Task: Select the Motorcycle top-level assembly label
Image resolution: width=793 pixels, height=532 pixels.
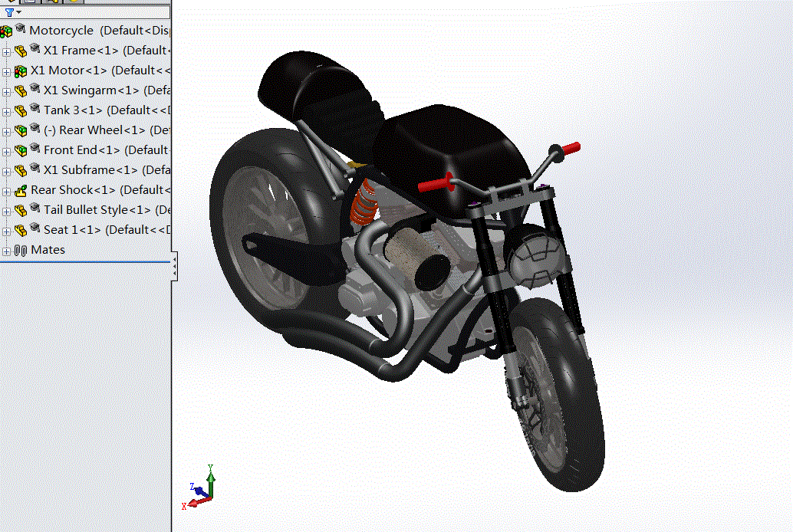Action: 61,31
